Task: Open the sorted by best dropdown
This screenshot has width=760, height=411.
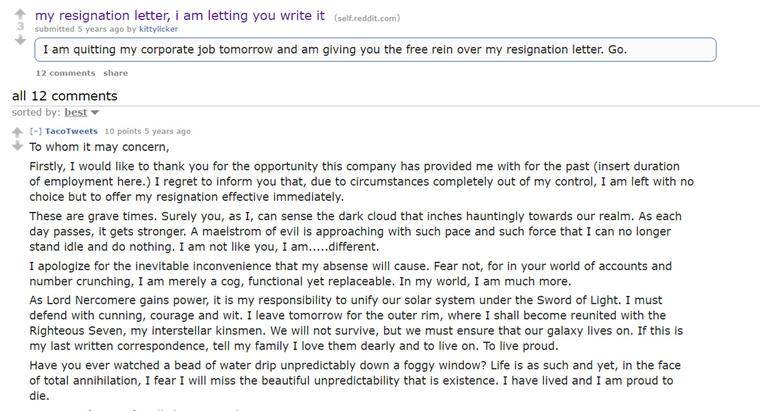Action: coord(76,112)
